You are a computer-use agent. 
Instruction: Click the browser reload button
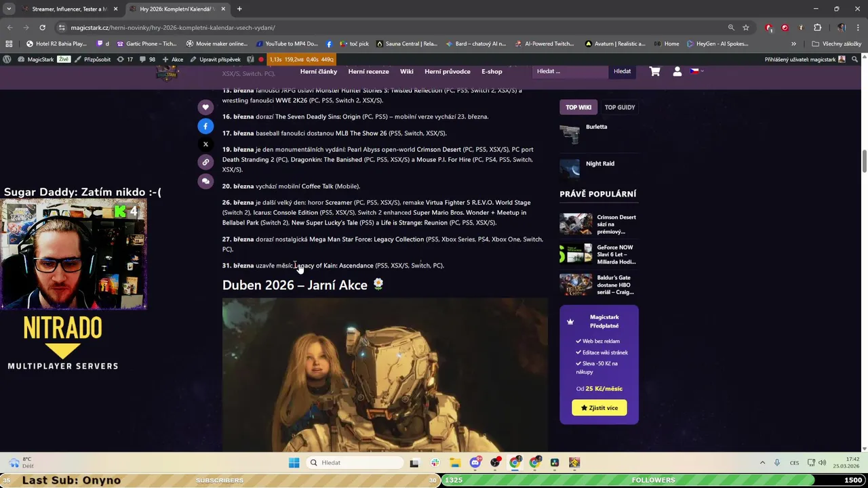[42, 28]
